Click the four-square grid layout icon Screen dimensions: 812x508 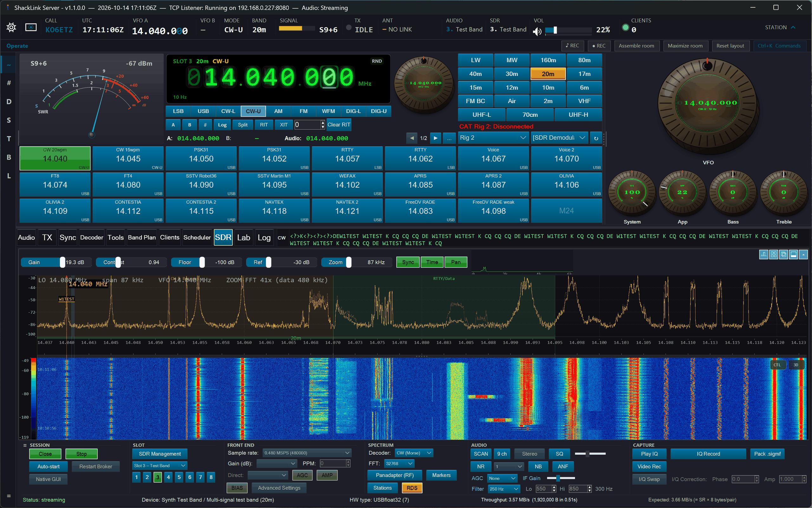pos(774,255)
